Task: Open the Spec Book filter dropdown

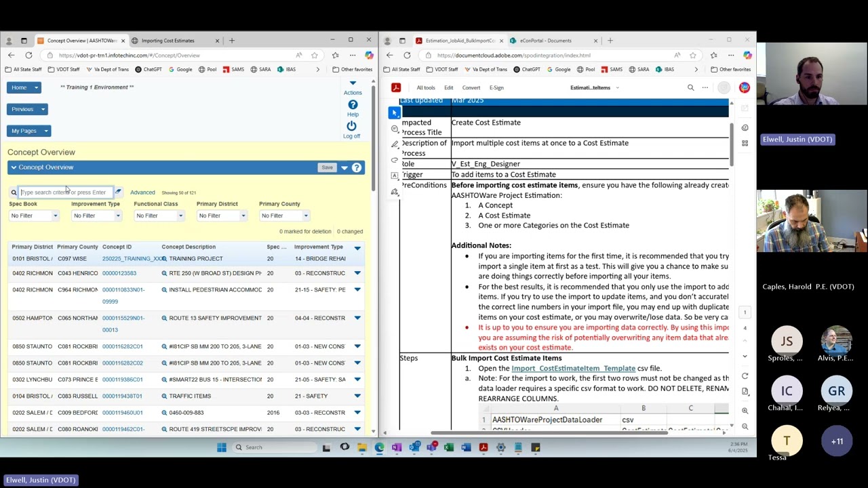Action: click(x=34, y=216)
